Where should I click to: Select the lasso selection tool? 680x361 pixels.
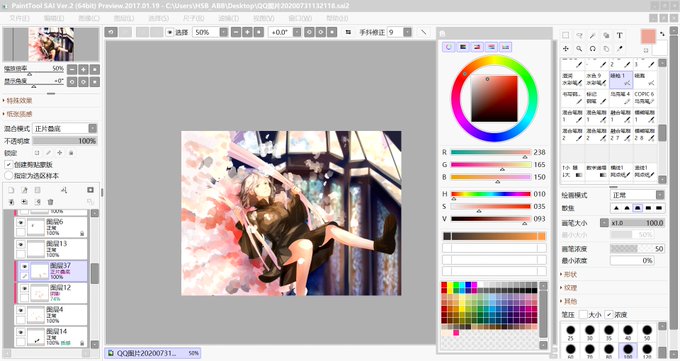(579, 35)
